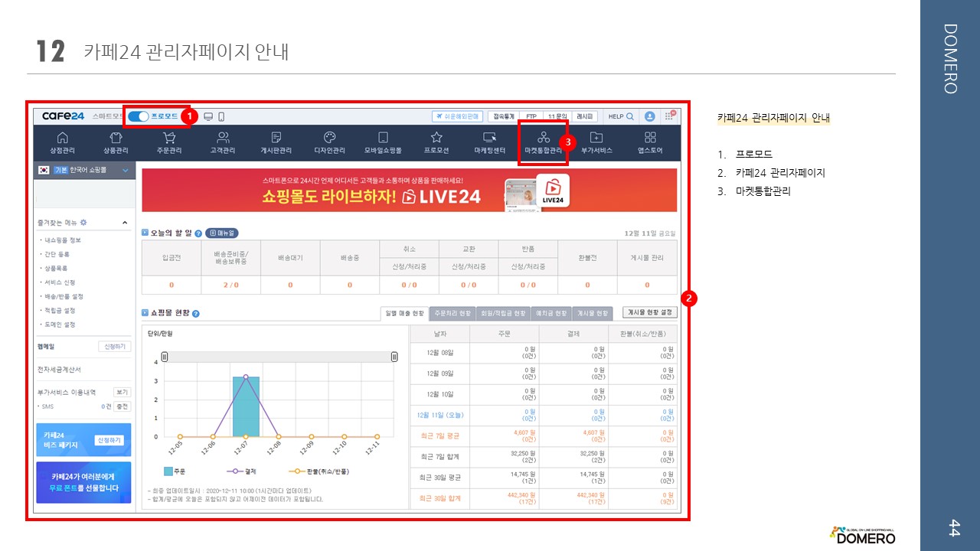
Task: Open 배송/반품 설정 link
Action: click(62, 296)
